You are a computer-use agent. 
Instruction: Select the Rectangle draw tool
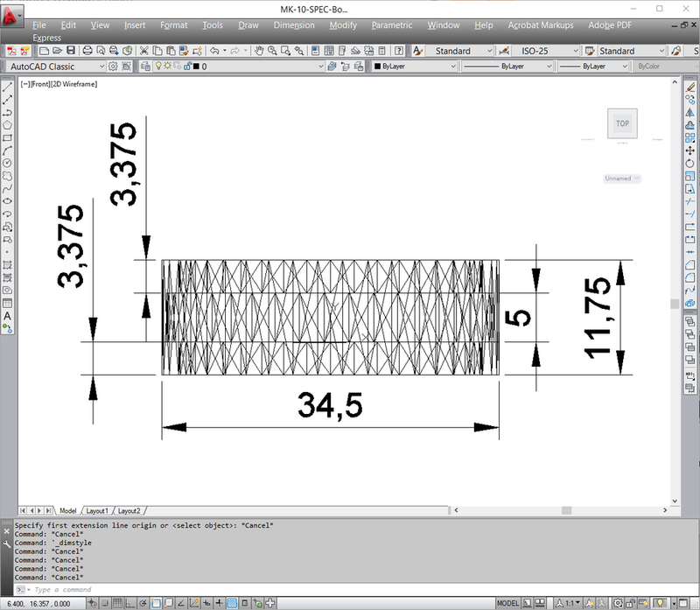tap(7, 138)
